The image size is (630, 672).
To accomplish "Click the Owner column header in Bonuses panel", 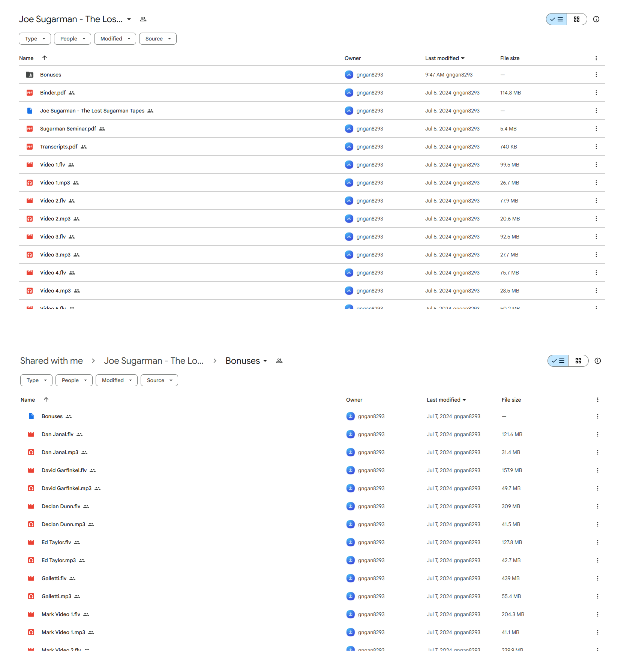I will 354,400.
